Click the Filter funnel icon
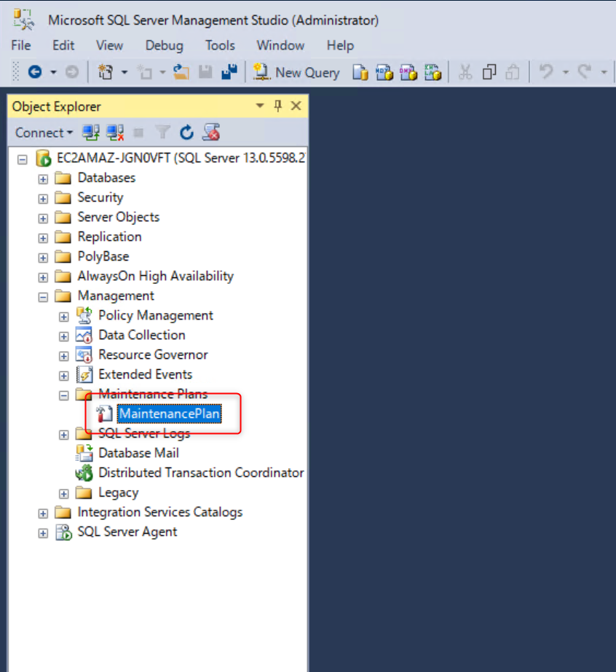The image size is (616, 672). [x=162, y=133]
